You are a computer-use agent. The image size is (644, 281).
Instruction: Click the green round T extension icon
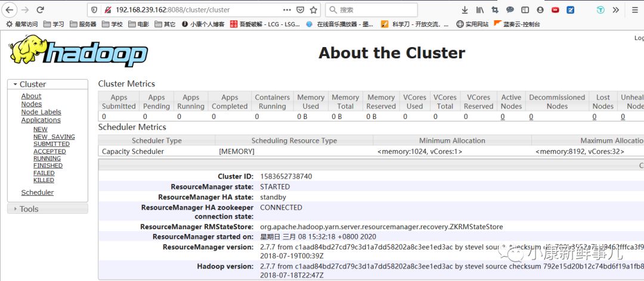click(x=601, y=10)
